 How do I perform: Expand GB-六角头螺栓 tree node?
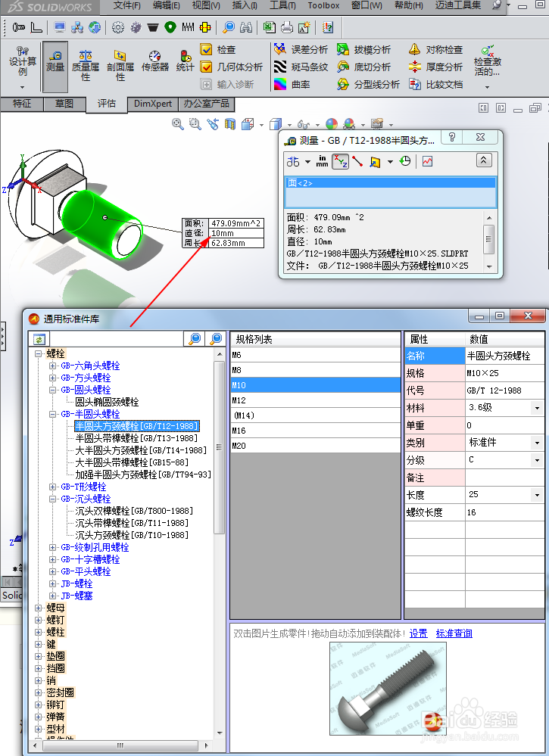[x=52, y=366]
